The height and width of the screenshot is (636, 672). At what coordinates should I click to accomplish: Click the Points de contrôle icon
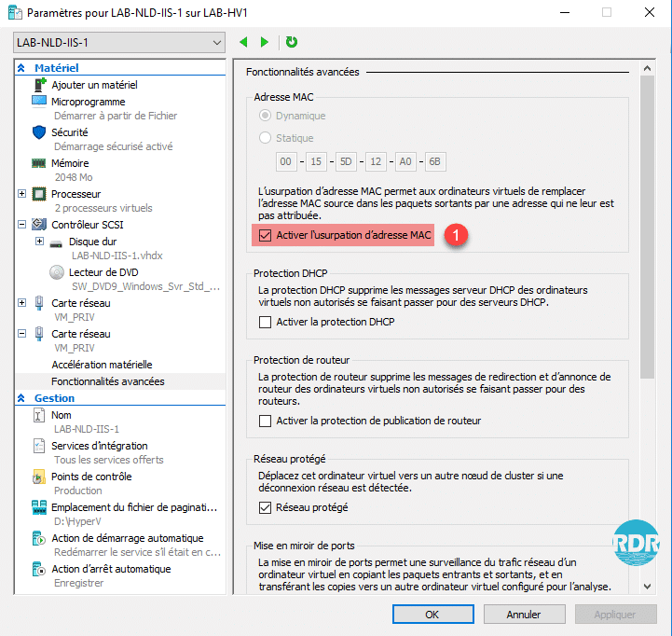(38, 477)
